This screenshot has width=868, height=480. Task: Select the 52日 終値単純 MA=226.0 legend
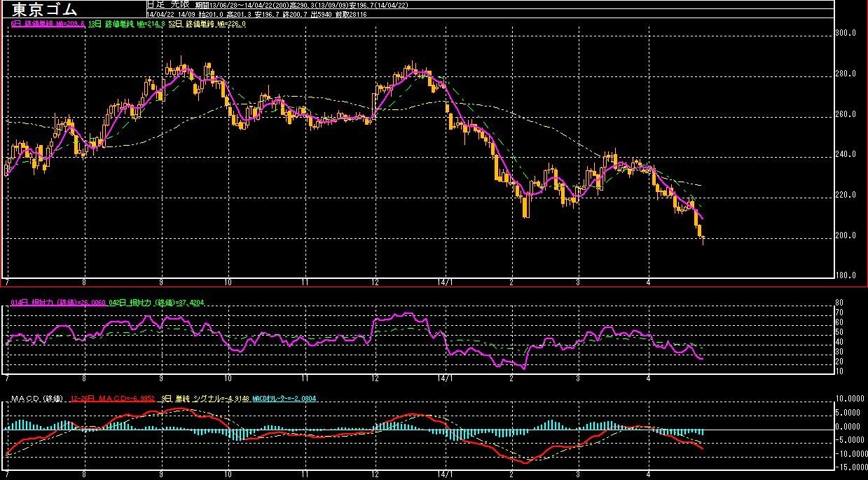(x=207, y=24)
